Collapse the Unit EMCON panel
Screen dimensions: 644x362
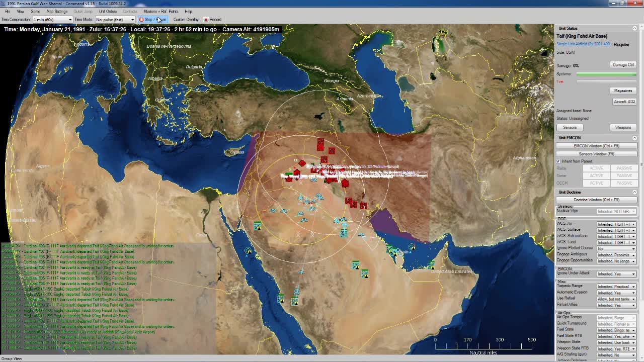coord(634,138)
